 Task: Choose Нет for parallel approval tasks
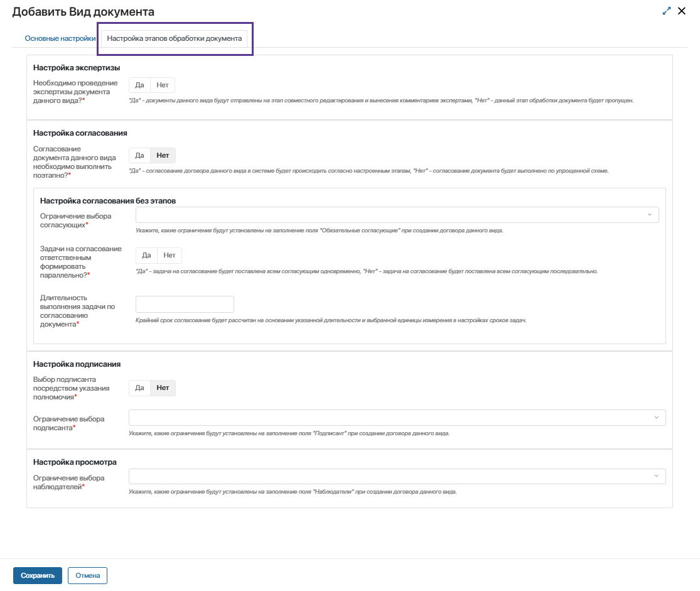170,256
